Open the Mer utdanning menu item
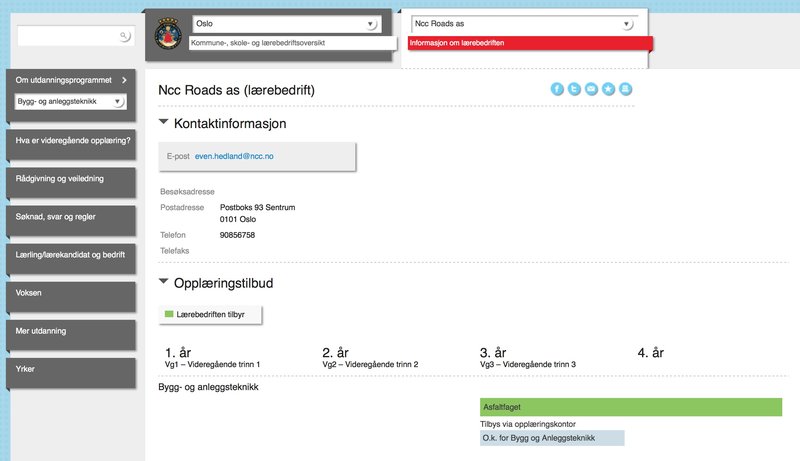Viewport: 800px width, 461px height. (x=71, y=335)
